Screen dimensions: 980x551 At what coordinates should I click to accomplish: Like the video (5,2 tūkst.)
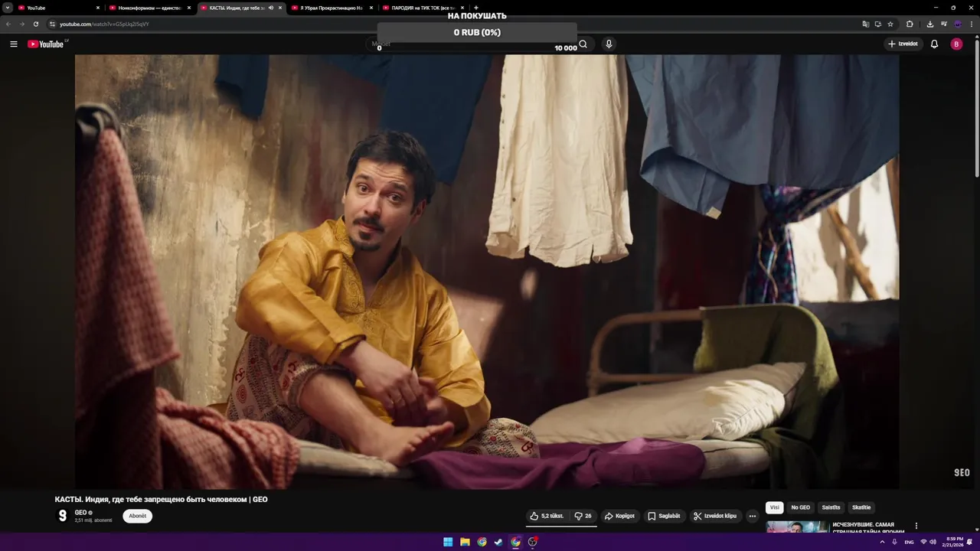pyautogui.click(x=547, y=516)
